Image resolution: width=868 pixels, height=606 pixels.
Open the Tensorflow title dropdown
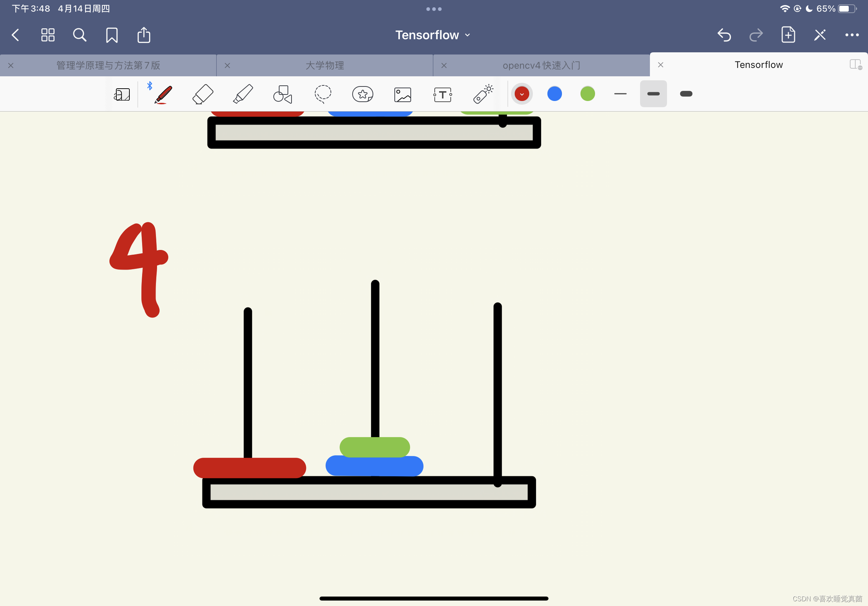pyautogui.click(x=433, y=35)
